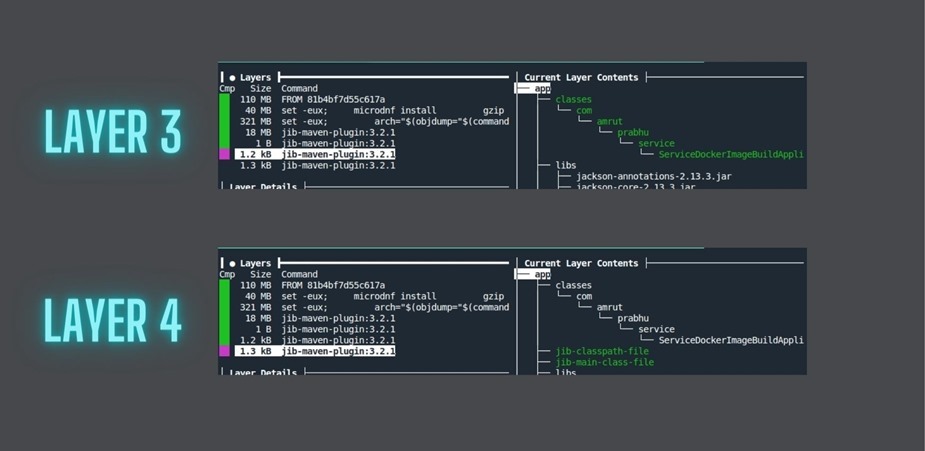Click the Command column header in Layer 3 screenshot
The image size is (925, 451).
click(x=299, y=88)
